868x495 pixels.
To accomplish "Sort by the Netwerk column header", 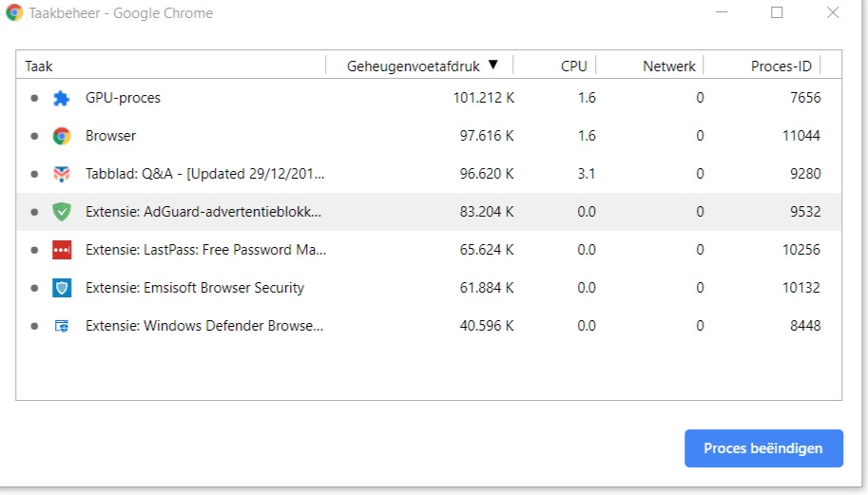I will point(669,67).
